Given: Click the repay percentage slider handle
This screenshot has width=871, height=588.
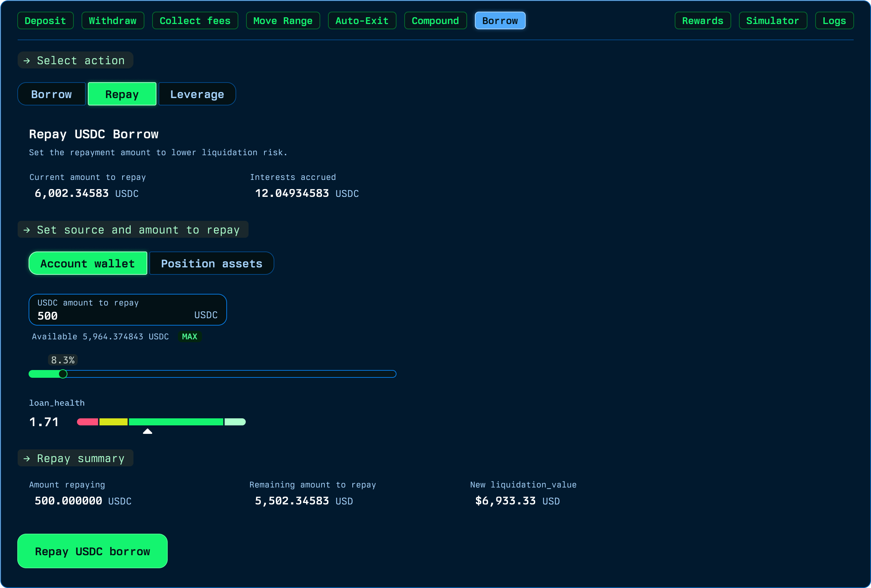Looking at the screenshot, I should [x=63, y=374].
